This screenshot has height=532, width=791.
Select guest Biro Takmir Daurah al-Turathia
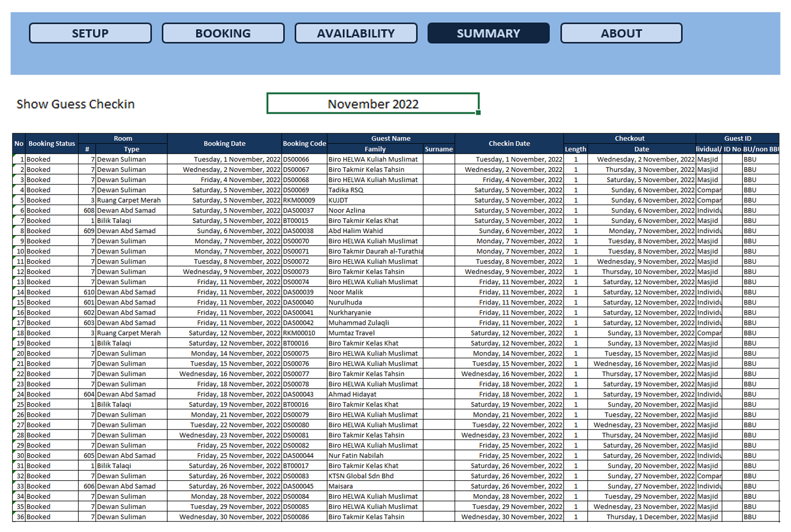coord(375,251)
